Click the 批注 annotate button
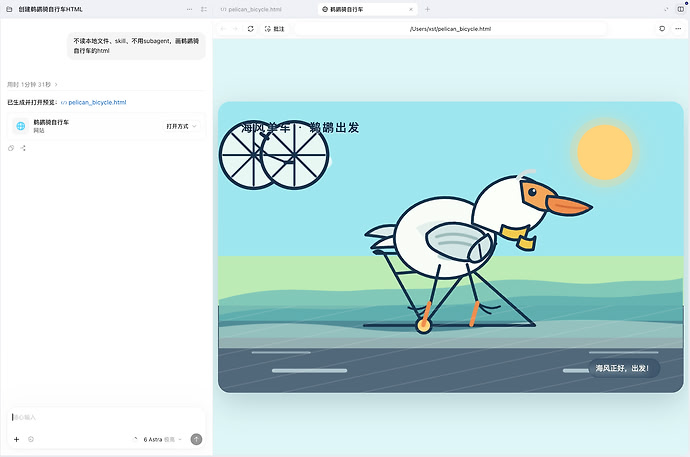This screenshot has height=457, width=690. (274, 29)
